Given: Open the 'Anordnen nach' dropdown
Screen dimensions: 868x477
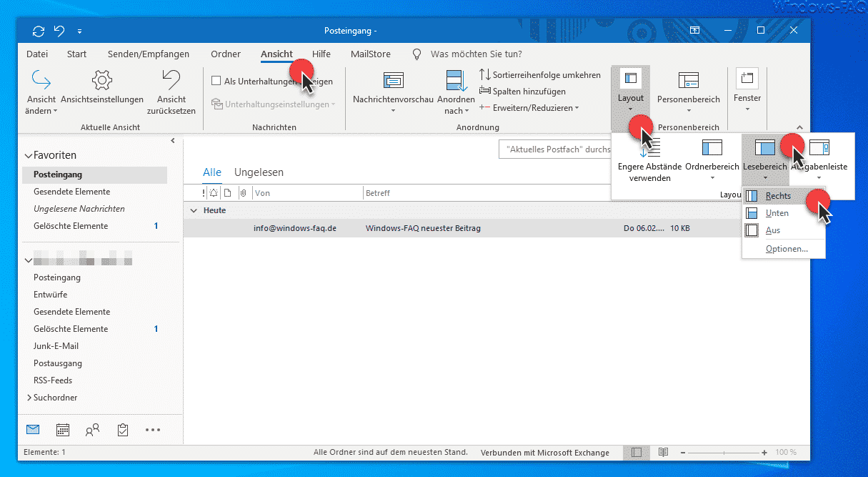Looking at the screenshot, I should point(456,92).
